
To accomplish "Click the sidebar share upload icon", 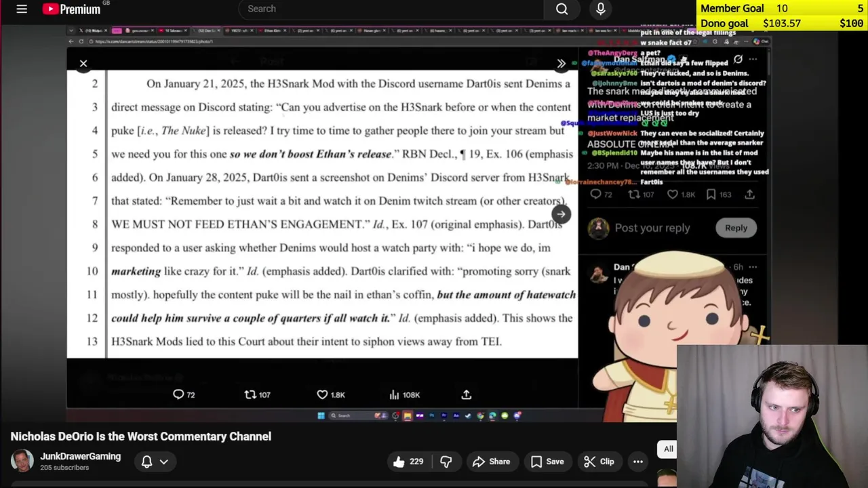I will tap(749, 195).
